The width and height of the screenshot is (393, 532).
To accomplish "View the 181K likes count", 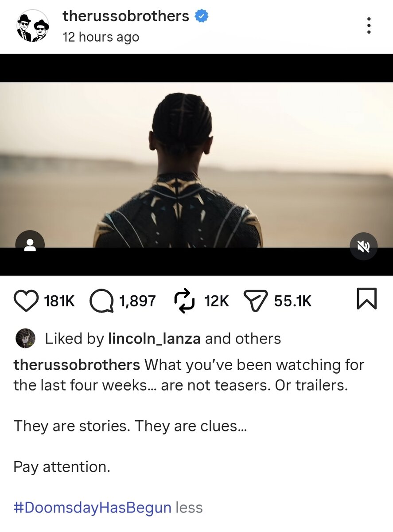I will 59,301.
